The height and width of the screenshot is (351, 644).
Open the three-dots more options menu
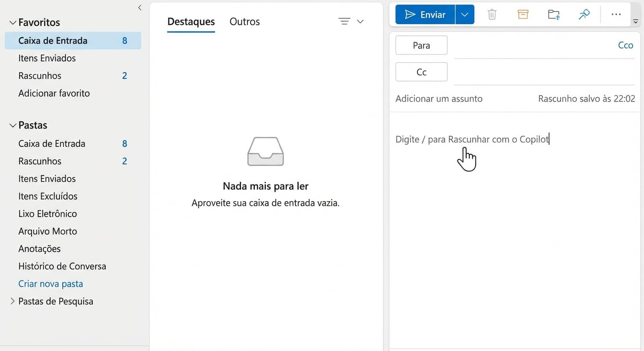[x=616, y=15]
